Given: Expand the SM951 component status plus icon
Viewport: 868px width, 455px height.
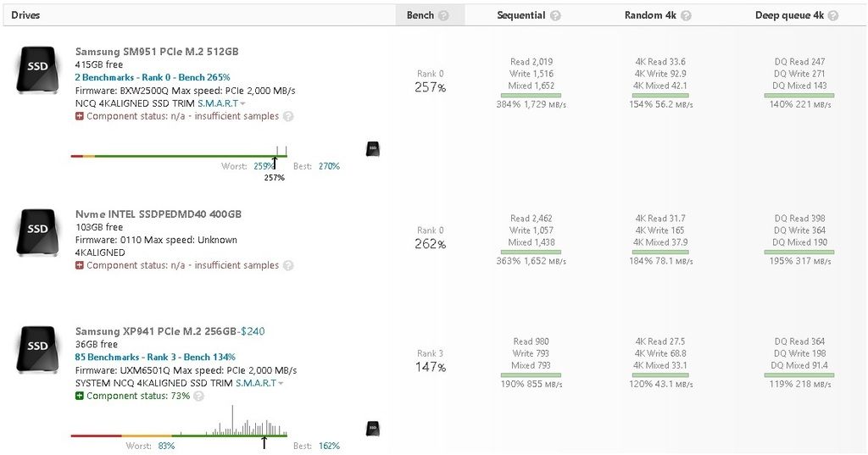Looking at the screenshot, I should pyautogui.click(x=80, y=117).
